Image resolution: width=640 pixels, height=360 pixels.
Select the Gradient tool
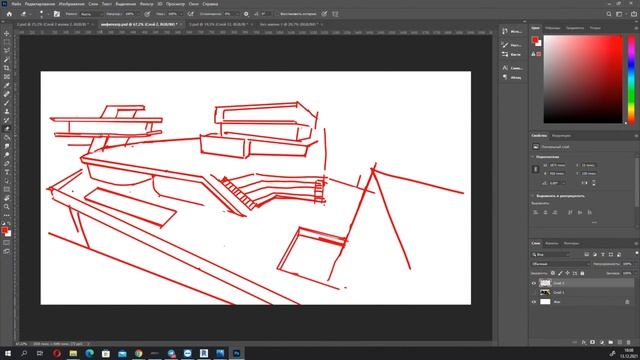click(7, 137)
